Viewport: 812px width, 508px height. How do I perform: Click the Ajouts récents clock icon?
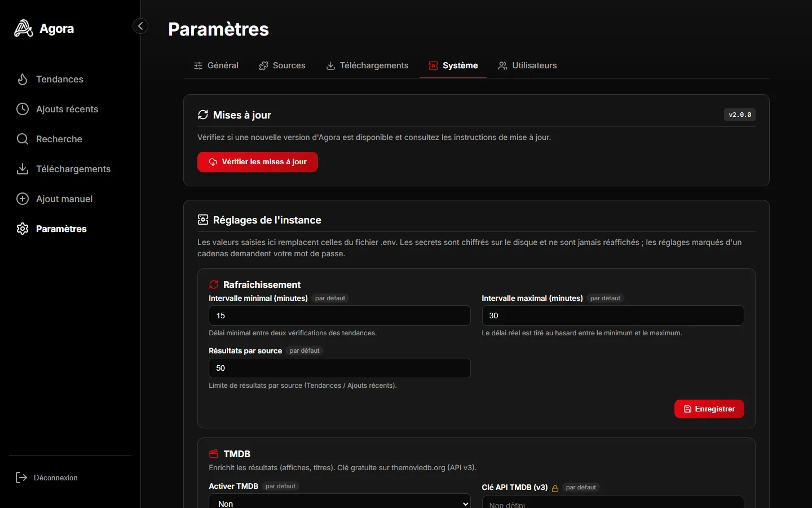23,109
